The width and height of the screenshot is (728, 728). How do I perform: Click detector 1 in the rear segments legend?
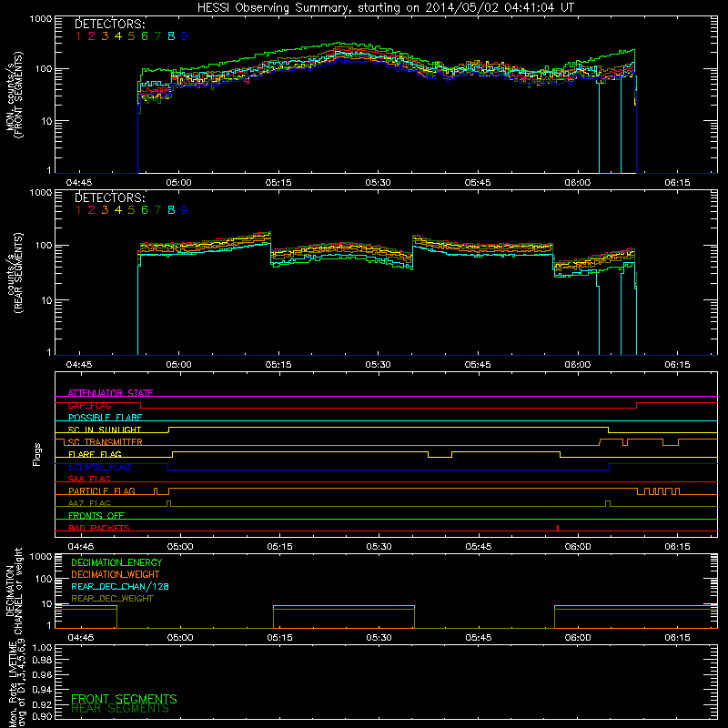point(78,210)
